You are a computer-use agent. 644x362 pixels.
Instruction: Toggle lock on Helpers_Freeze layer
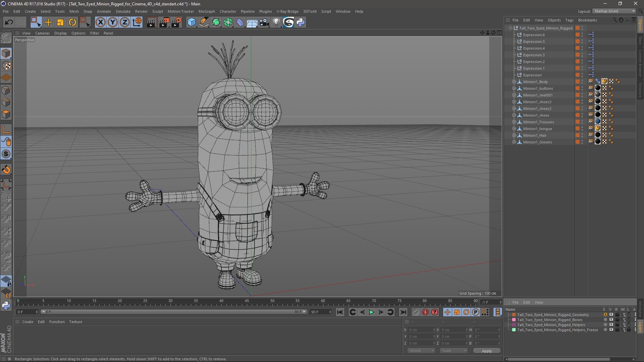coord(629,330)
